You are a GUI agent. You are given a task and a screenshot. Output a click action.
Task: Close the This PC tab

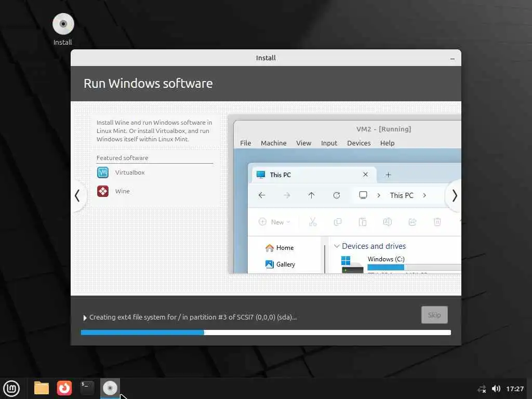[x=365, y=175]
